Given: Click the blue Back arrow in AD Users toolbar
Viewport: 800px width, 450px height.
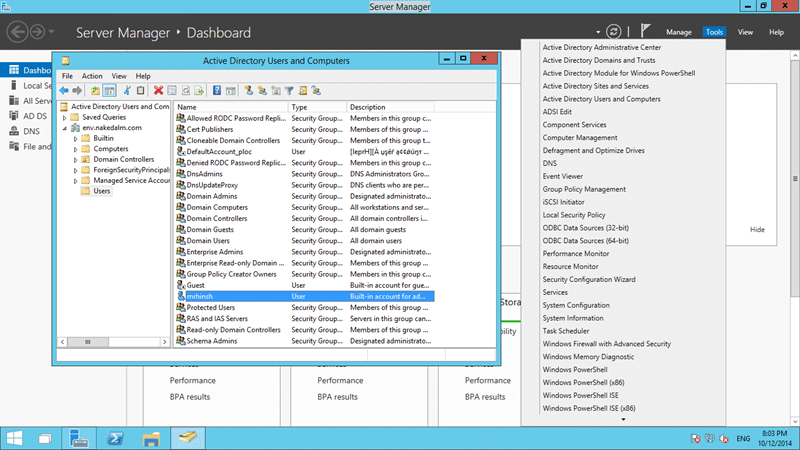Looking at the screenshot, I should (x=64, y=91).
